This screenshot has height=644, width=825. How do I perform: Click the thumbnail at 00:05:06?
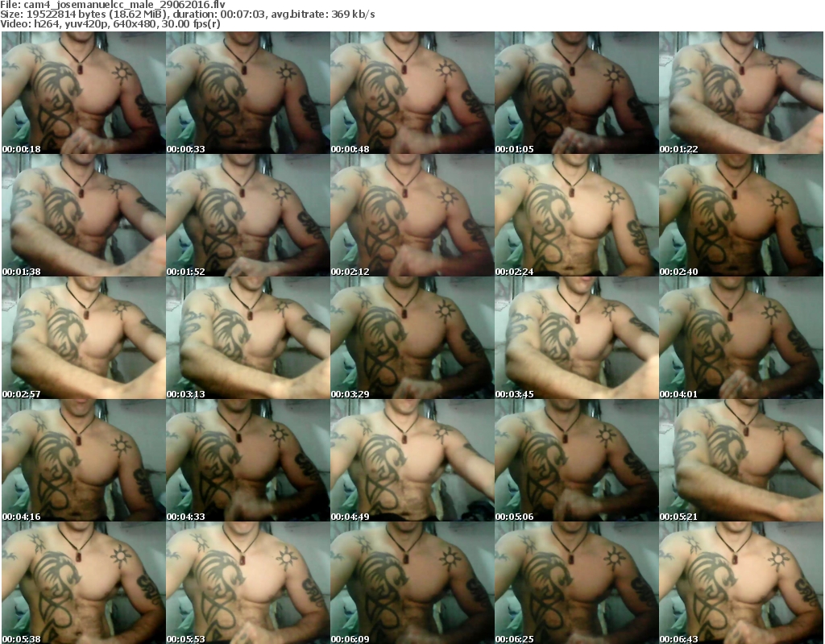pos(577,460)
